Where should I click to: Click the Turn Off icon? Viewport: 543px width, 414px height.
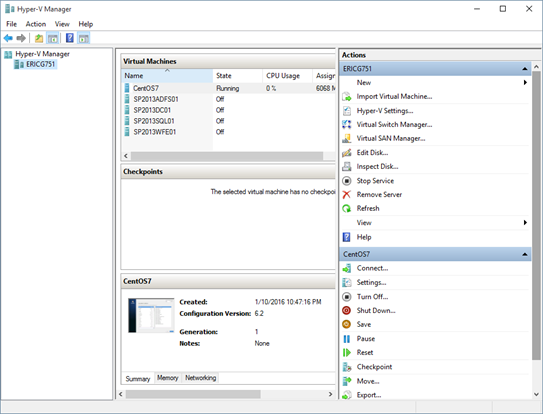pos(347,297)
